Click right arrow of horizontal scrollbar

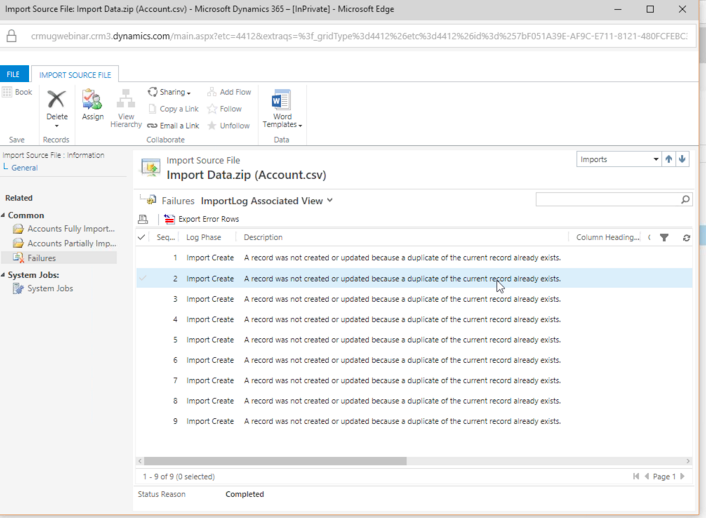(x=688, y=461)
